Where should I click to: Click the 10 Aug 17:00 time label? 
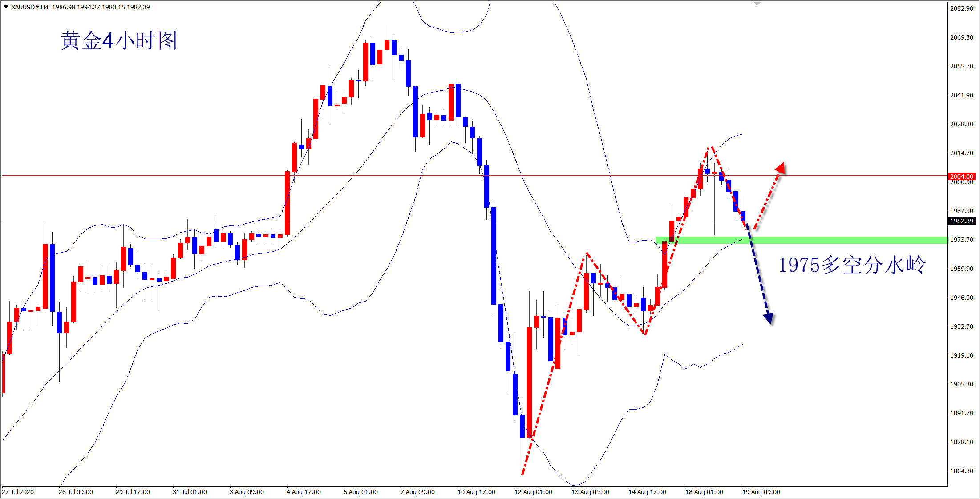coord(476,492)
